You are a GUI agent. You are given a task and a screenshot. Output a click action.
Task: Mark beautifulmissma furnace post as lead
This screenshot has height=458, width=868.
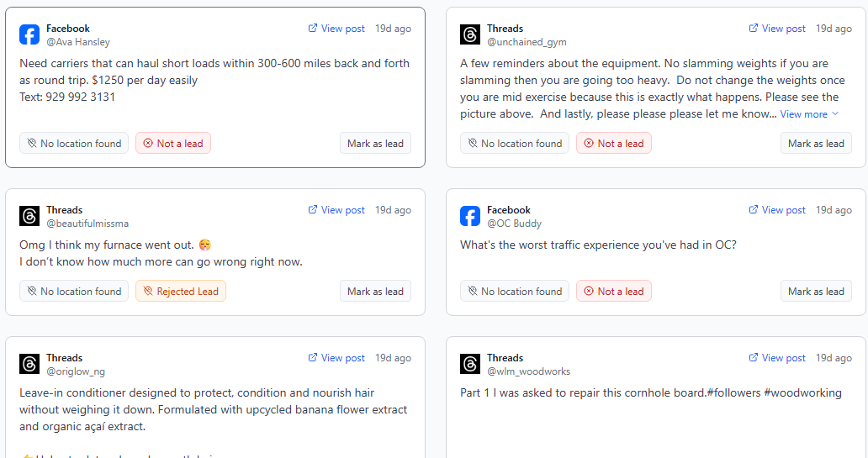pyautogui.click(x=375, y=291)
